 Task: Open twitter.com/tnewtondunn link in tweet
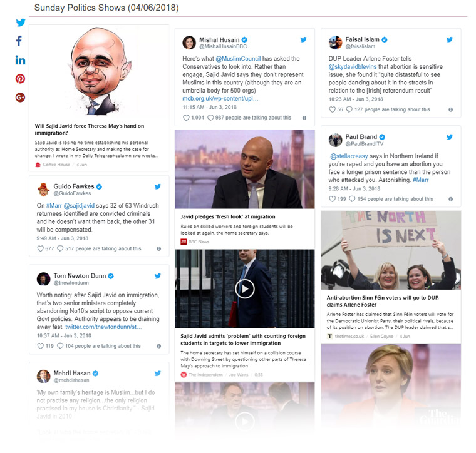point(103,327)
